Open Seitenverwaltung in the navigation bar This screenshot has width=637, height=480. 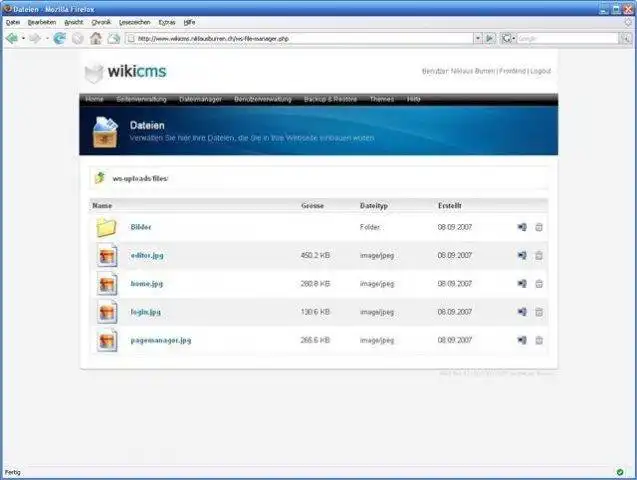(x=141, y=99)
